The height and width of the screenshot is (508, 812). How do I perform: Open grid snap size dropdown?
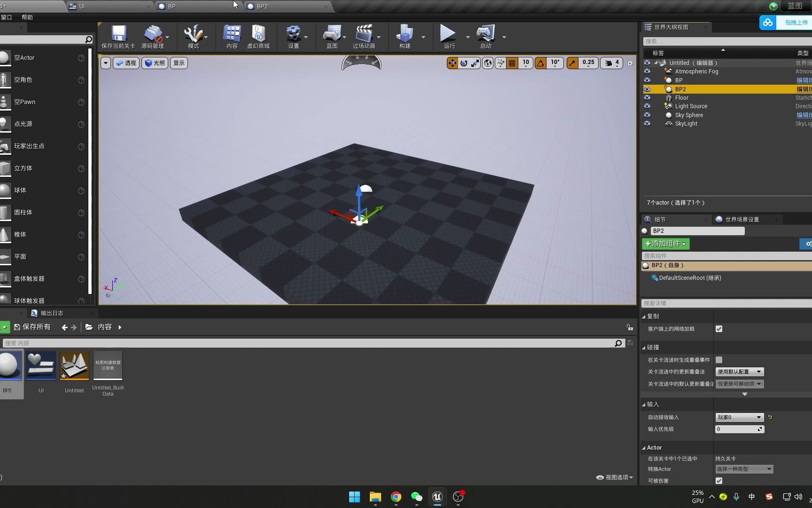[x=526, y=63]
